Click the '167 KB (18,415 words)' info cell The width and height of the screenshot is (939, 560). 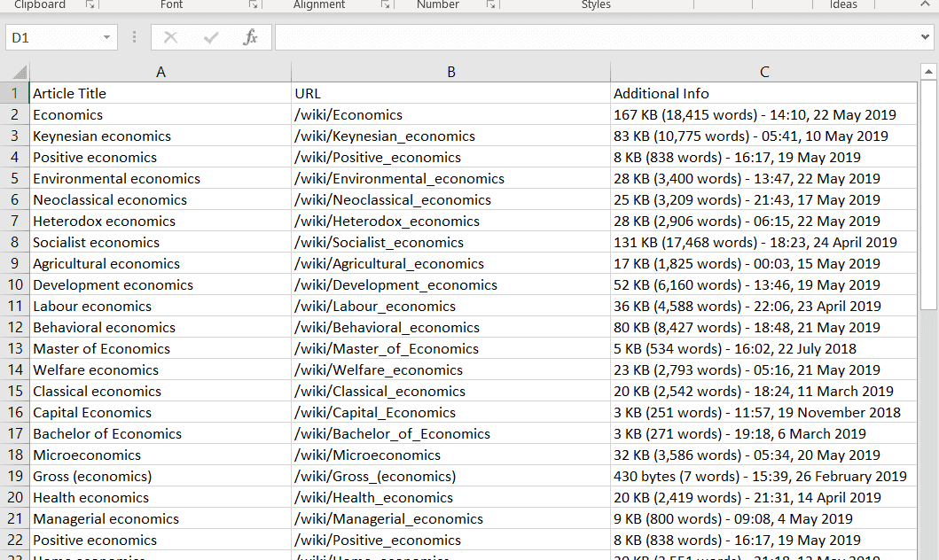click(764, 115)
